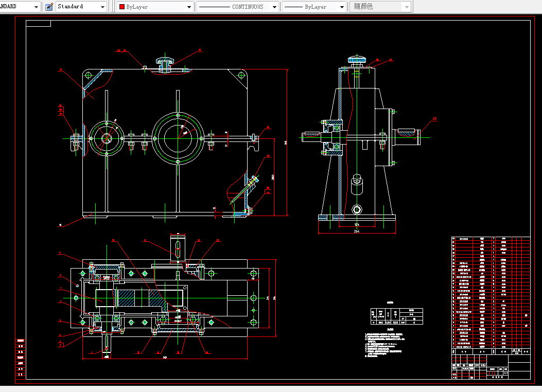Select the small box at the frame's top-left corner
Image resolution: width=542 pixels, height=392 pixels.
pyautogui.click(x=39, y=24)
